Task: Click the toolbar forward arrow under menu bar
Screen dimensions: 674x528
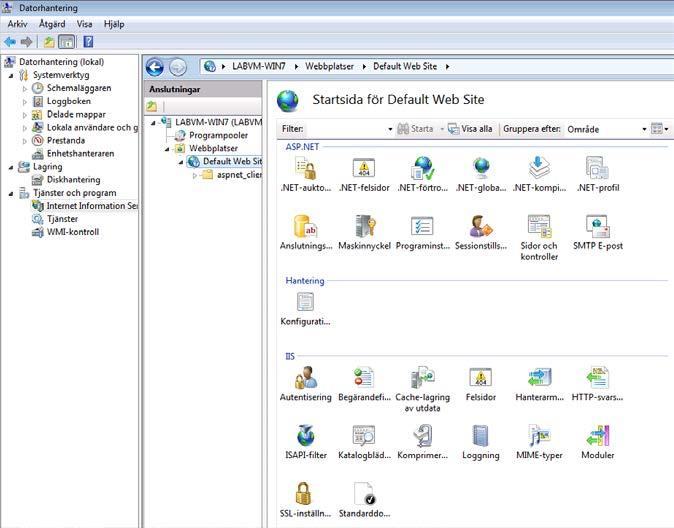Action: click(x=27, y=42)
